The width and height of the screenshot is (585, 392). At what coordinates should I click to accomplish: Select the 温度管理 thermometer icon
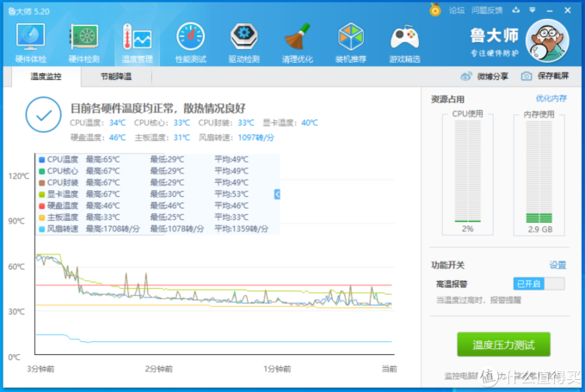click(138, 37)
